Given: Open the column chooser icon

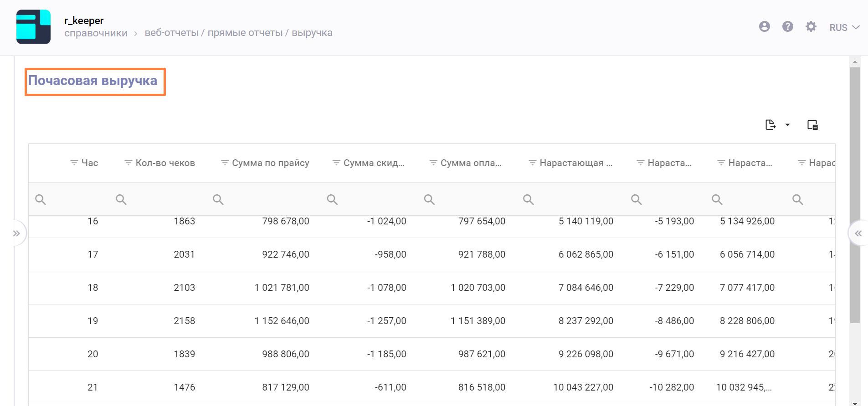Looking at the screenshot, I should 812,125.
